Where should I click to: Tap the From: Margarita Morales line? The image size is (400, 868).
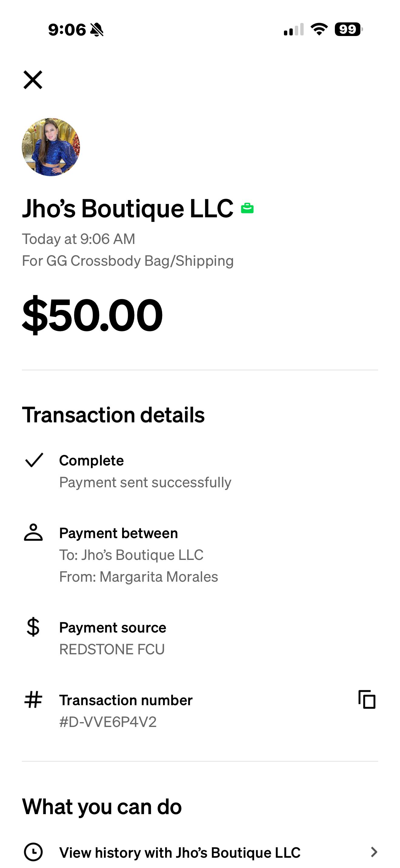[138, 577]
